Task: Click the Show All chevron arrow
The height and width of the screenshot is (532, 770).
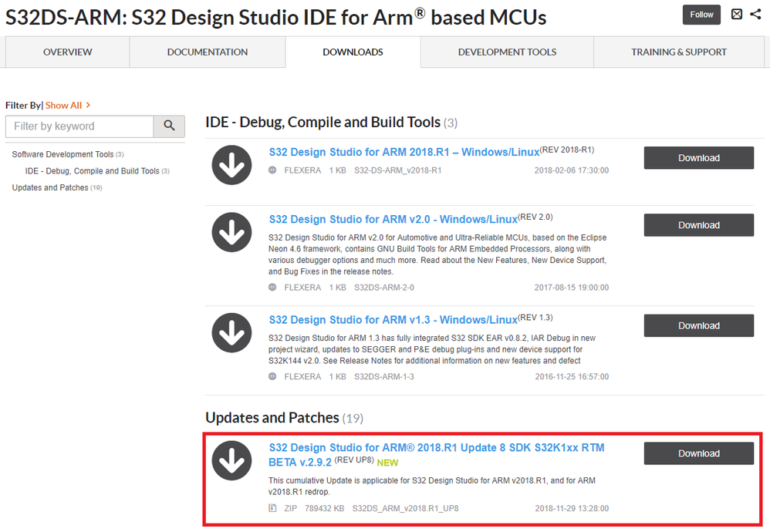Action: pos(88,105)
